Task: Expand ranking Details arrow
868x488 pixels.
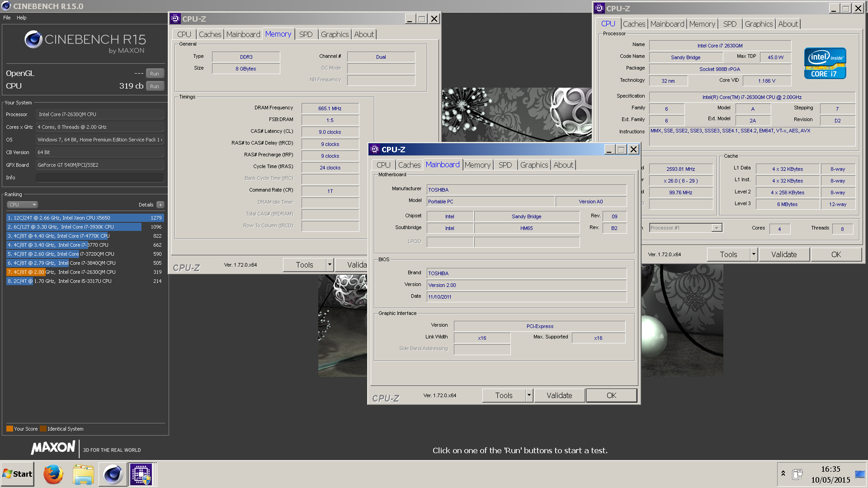Action: [x=160, y=205]
